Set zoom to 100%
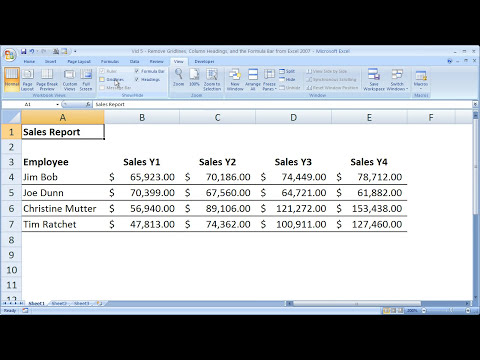 (x=194, y=77)
